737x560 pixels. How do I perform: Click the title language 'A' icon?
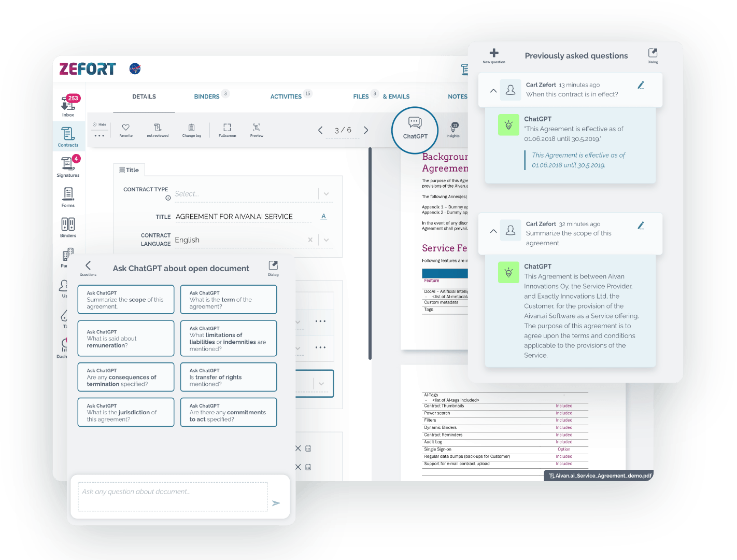(x=324, y=216)
